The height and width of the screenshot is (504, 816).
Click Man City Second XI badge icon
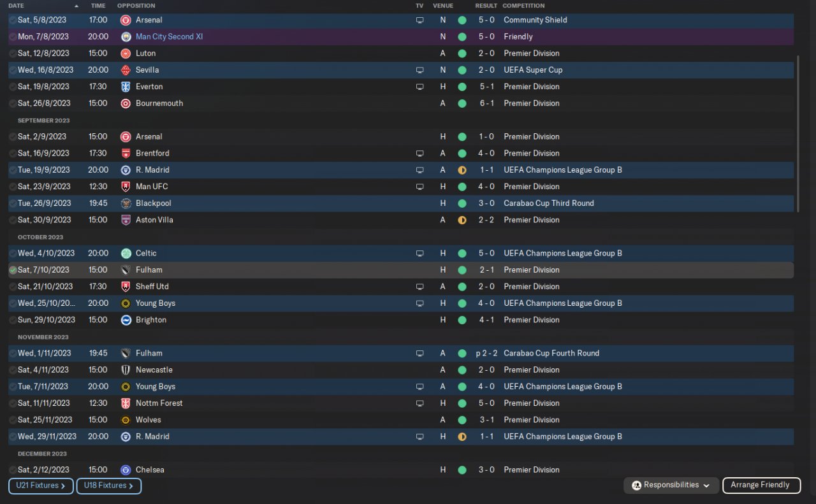point(126,37)
